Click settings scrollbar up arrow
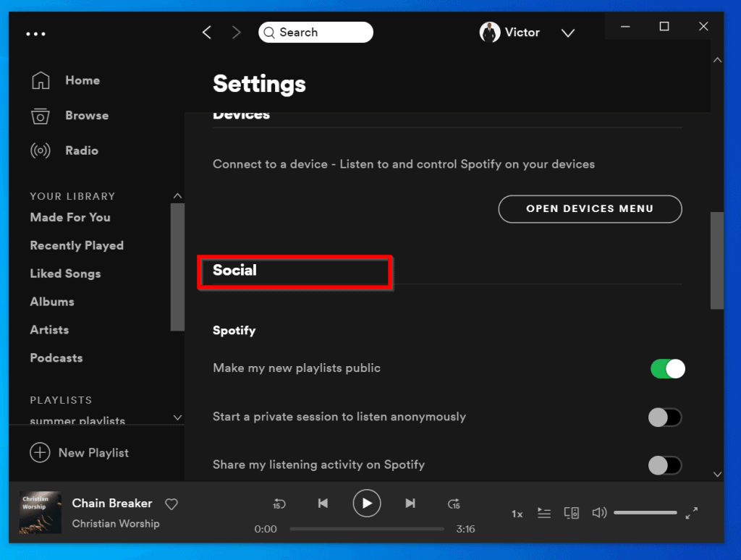 717,60
